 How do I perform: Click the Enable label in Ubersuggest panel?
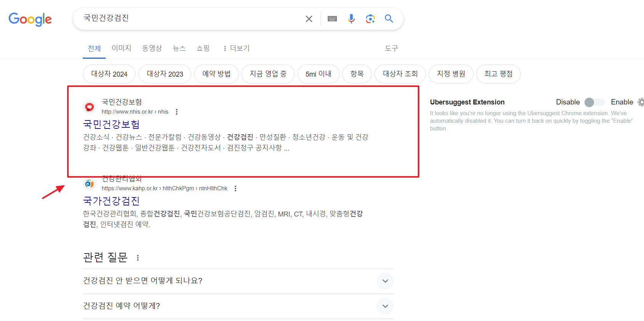(622, 102)
